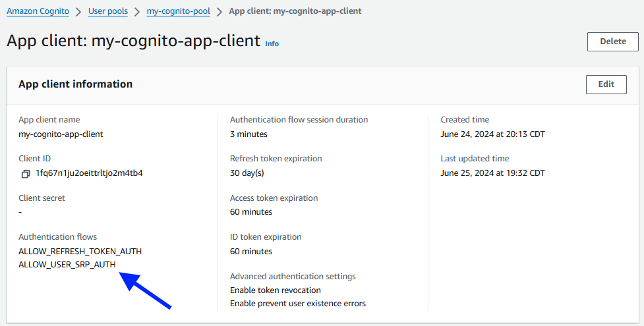
Task: Click the current breadcrumb App client: my-cognito-app-client
Action: point(295,11)
